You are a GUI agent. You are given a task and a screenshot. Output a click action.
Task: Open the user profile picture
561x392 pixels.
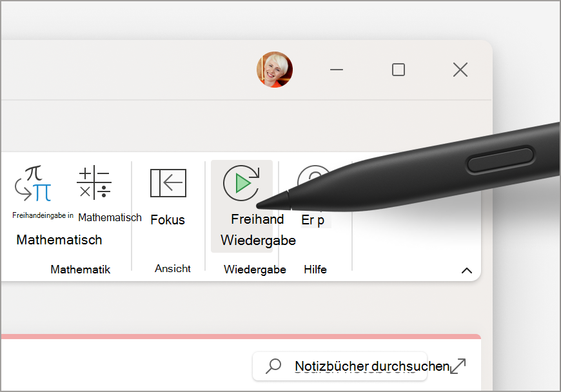tap(275, 70)
